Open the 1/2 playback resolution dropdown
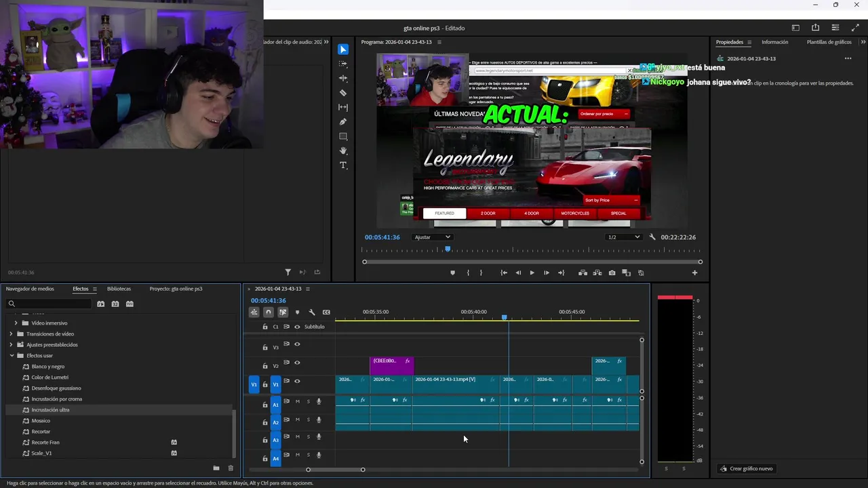 coord(624,237)
